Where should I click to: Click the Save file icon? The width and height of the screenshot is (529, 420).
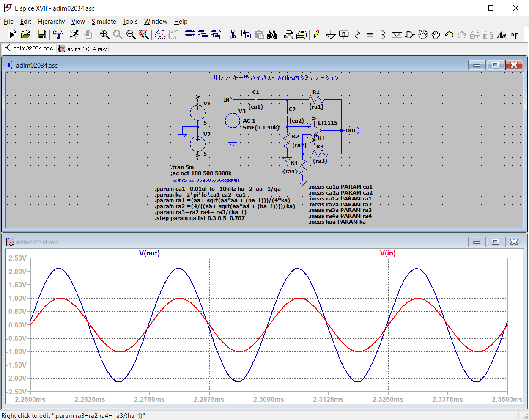(x=41, y=35)
